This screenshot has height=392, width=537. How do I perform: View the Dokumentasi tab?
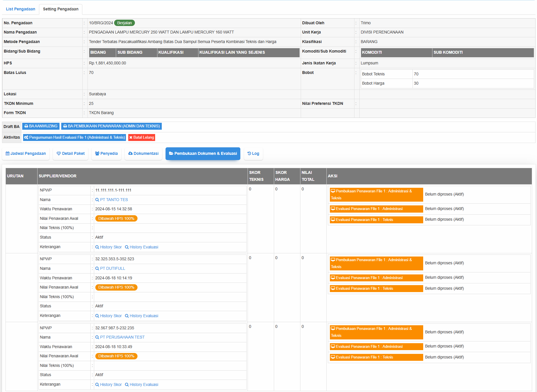143,154
